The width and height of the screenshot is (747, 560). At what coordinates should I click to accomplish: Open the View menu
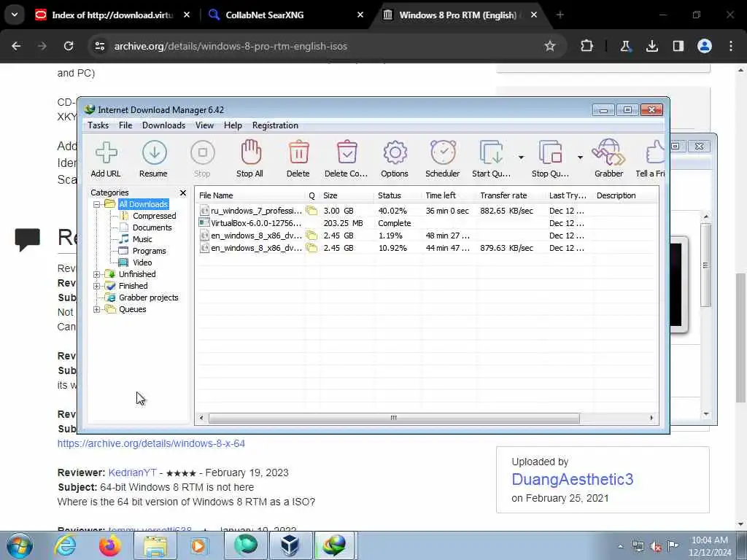204,125
